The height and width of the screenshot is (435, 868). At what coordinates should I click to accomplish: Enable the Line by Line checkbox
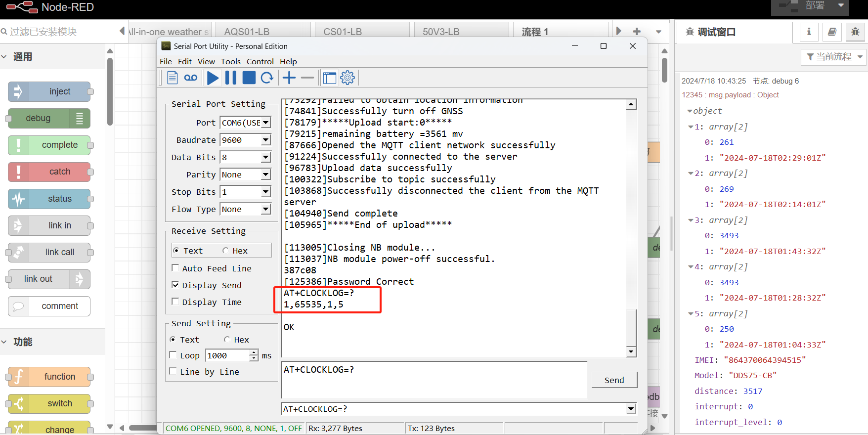point(173,371)
